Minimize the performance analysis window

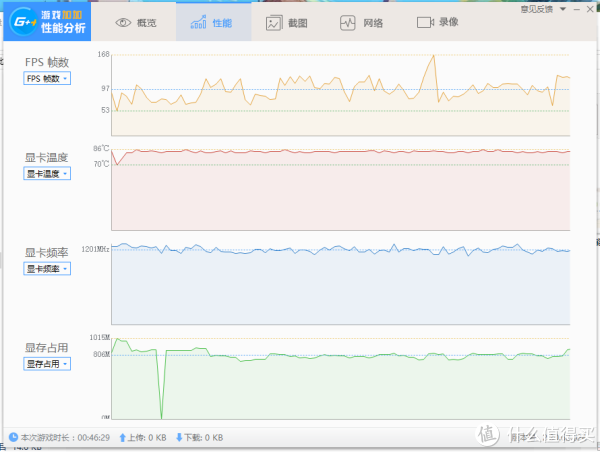tap(577, 9)
